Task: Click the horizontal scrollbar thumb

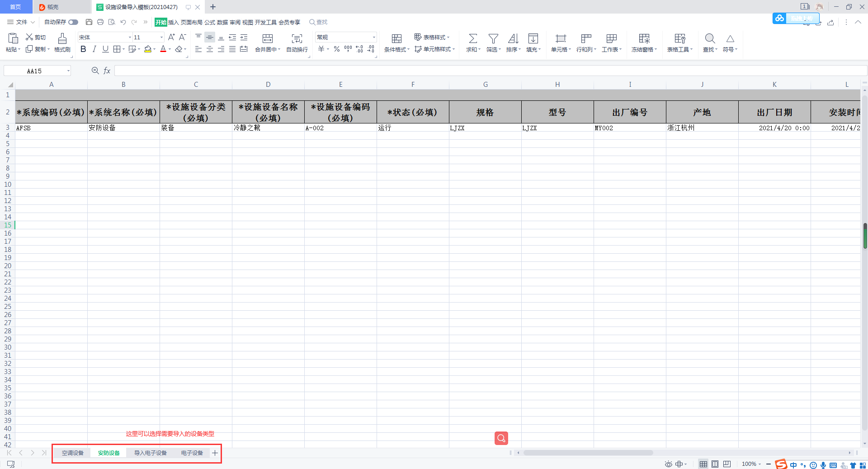Action: (x=588, y=453)
